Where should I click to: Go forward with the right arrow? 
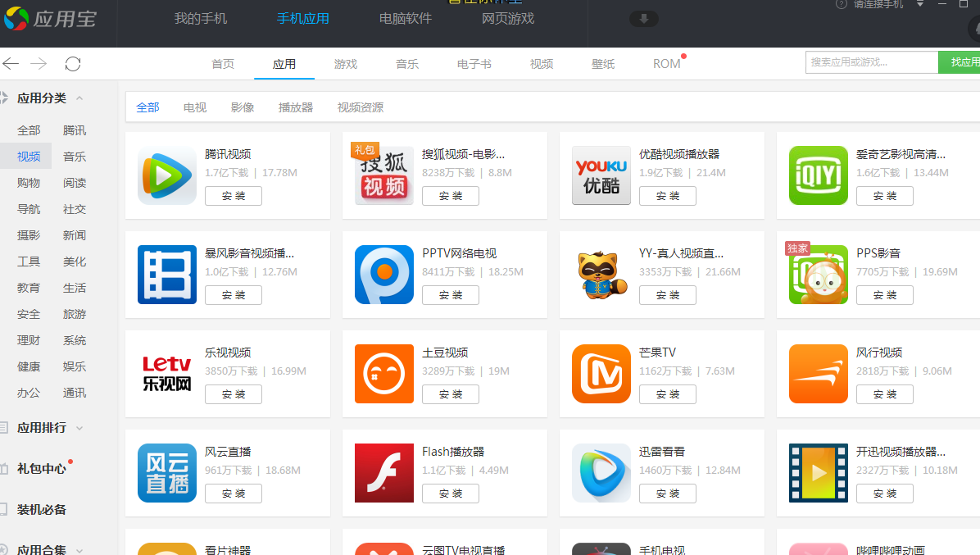click(39, 63)
